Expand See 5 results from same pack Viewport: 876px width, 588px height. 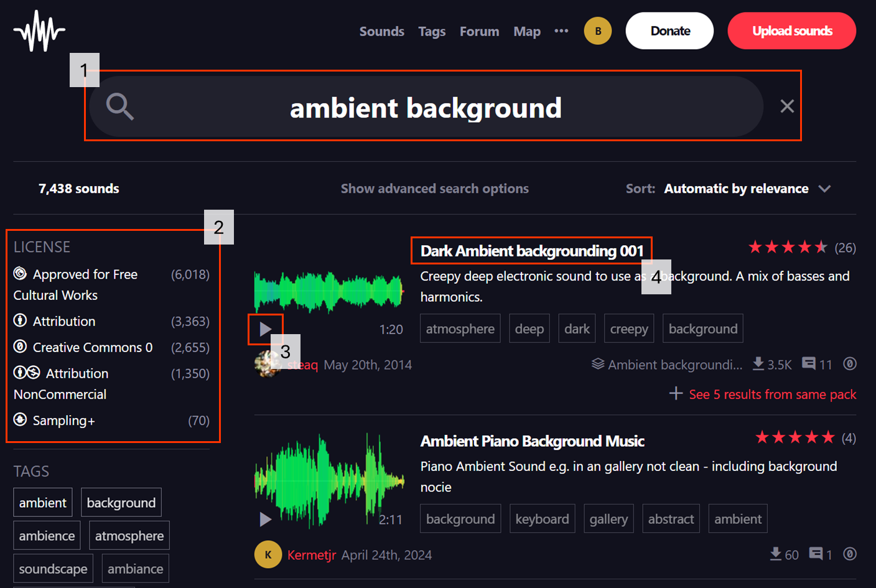point(763,394)
